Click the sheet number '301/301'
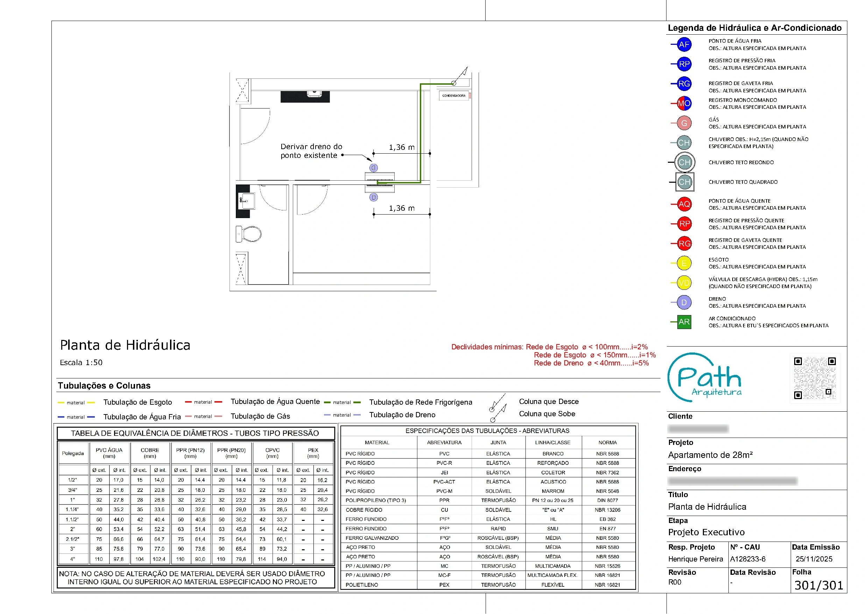Image resolution: width=868 pixels, height=614 pixels. [818, 586]
